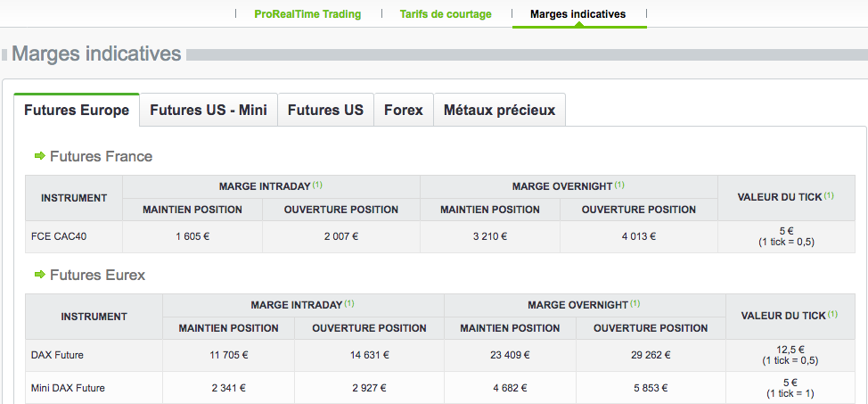Click footnote (1) next to Eurex Marge Intraday

349,303
